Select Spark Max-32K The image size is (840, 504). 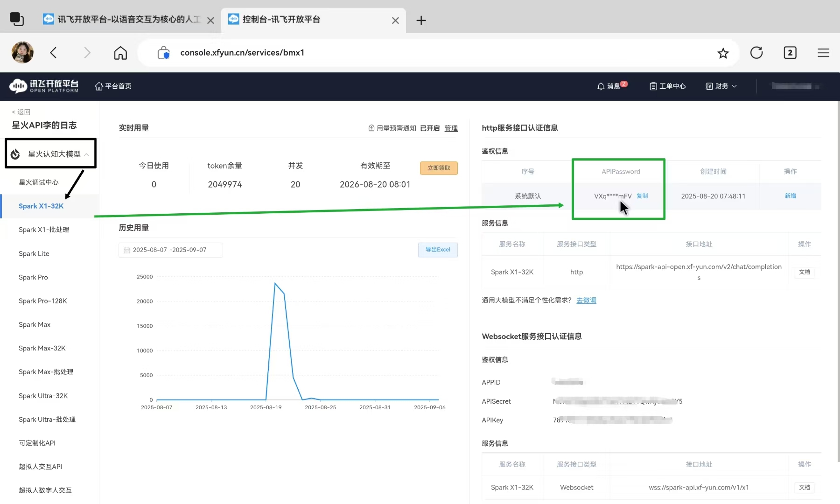(x=42, y=349)
